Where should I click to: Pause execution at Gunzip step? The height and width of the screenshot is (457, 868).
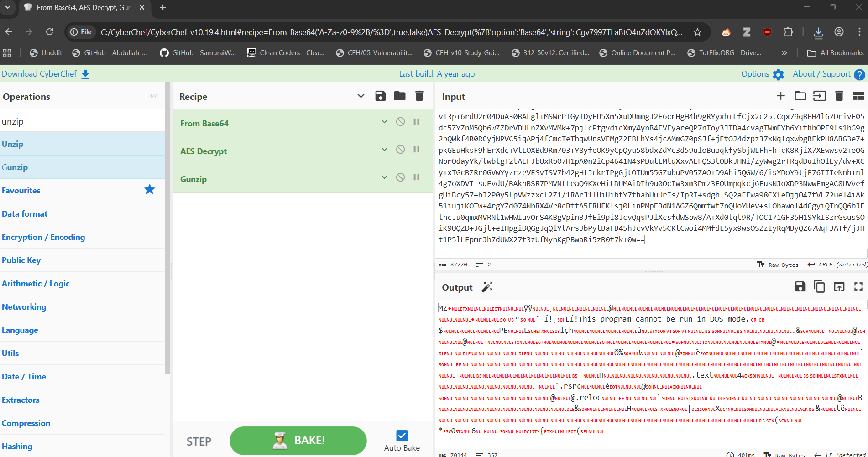[x=417, y=177]
